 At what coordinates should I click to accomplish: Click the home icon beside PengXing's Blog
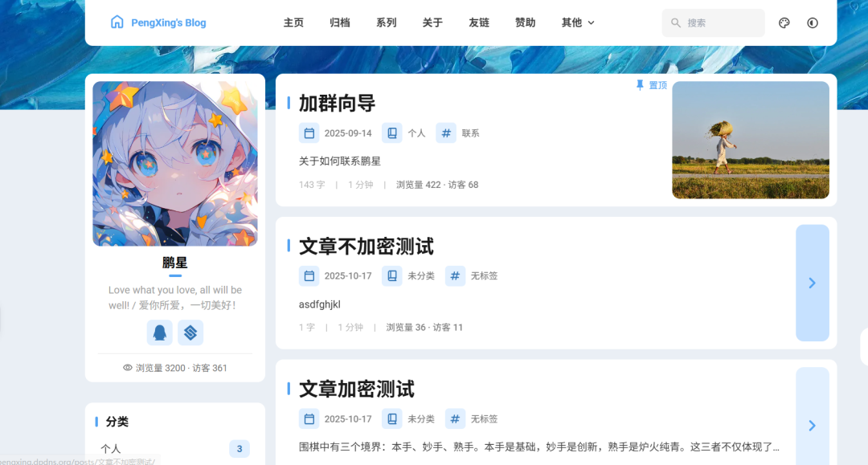click(x=117, y=22)
